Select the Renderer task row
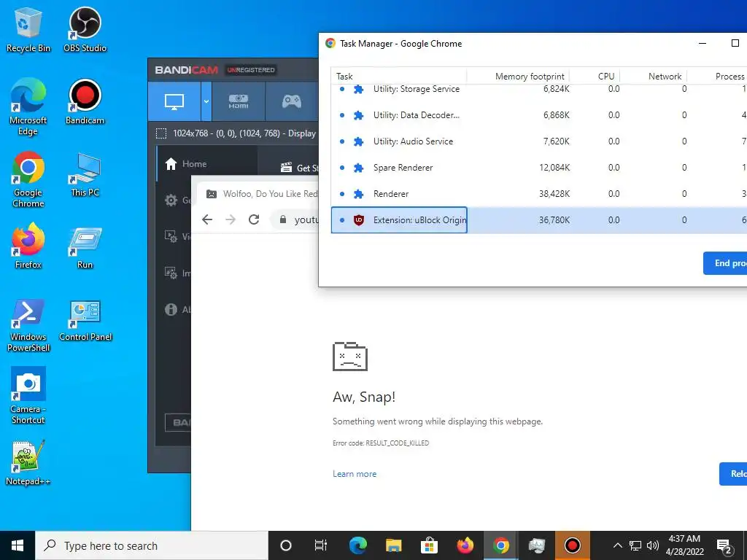The image size is (747, 560). [x=539, y=194]
